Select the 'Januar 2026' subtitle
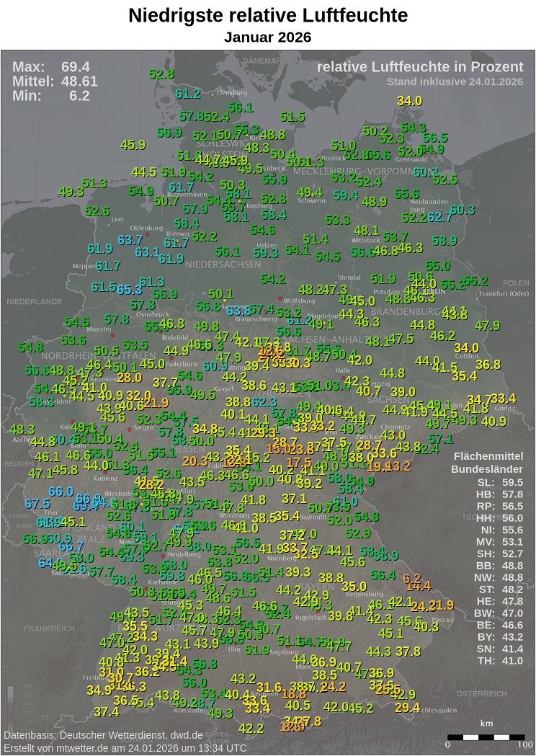This screenshot has width=536, height=756. [x=268, y=37]
